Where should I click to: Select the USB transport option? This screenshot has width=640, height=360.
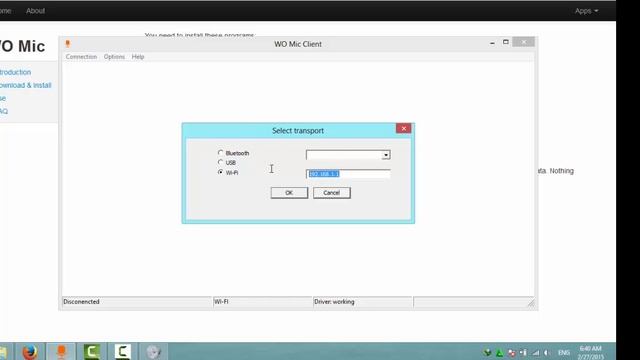[x=220, y=162]
